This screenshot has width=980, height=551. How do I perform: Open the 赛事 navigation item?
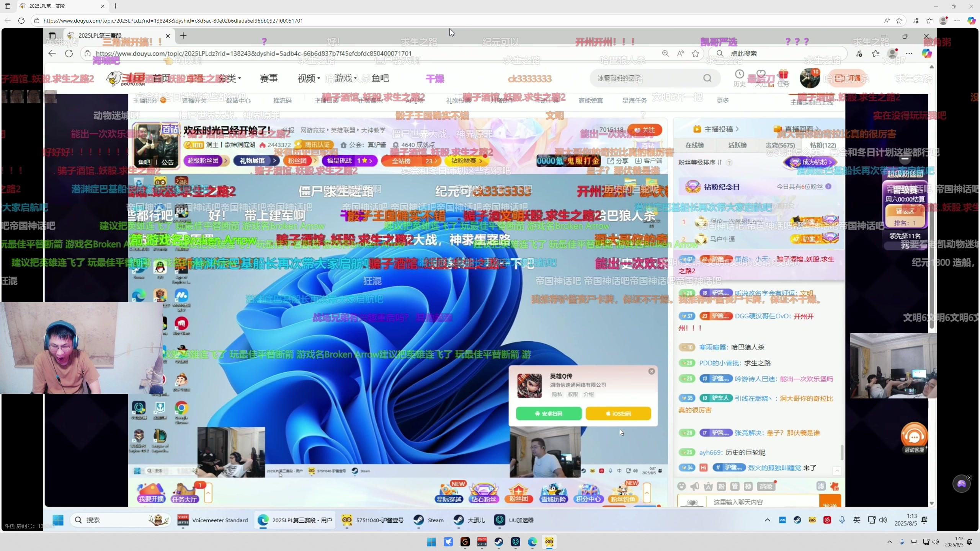[x=269, y=78]
